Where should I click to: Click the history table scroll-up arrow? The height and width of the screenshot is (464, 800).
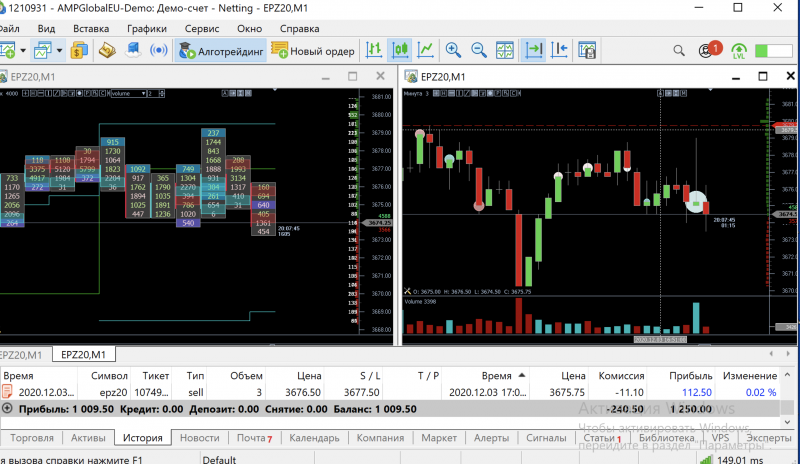pyautogui.click(x=788, y=374)
